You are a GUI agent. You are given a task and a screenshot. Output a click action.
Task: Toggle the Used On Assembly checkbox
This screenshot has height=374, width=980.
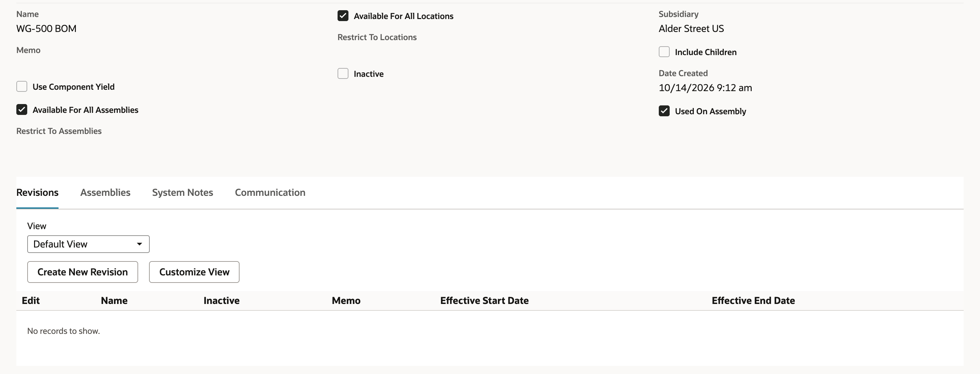[664, 111]
